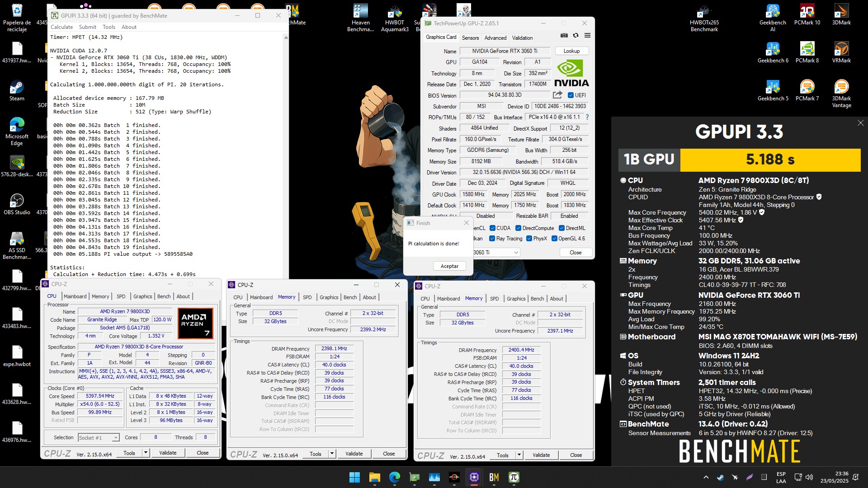Open the 3DMark Vantage desktop icon
Screen dimensions: 868x488
(841, 94)
